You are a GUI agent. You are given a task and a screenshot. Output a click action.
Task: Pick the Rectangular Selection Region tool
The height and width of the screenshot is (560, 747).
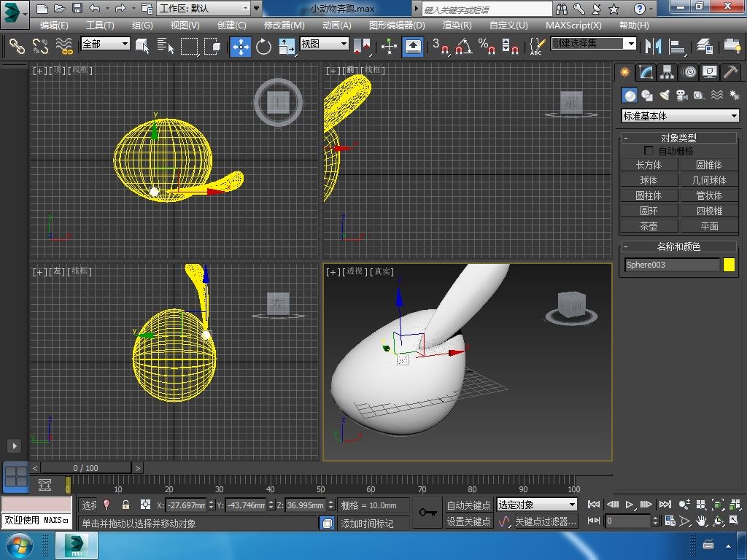pos(189,46)
